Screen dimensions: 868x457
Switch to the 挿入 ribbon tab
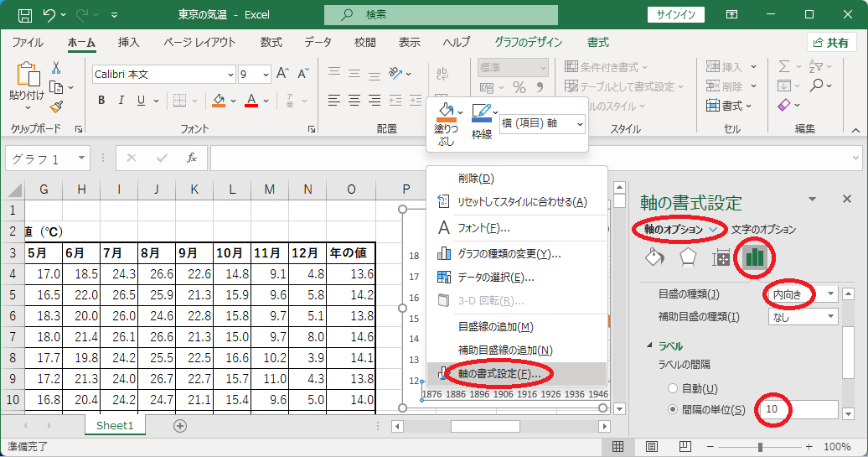click(128, 43)
